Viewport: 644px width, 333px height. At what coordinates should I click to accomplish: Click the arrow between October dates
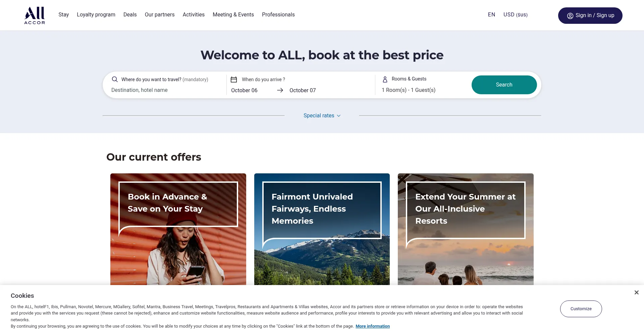tap(280, 90)
